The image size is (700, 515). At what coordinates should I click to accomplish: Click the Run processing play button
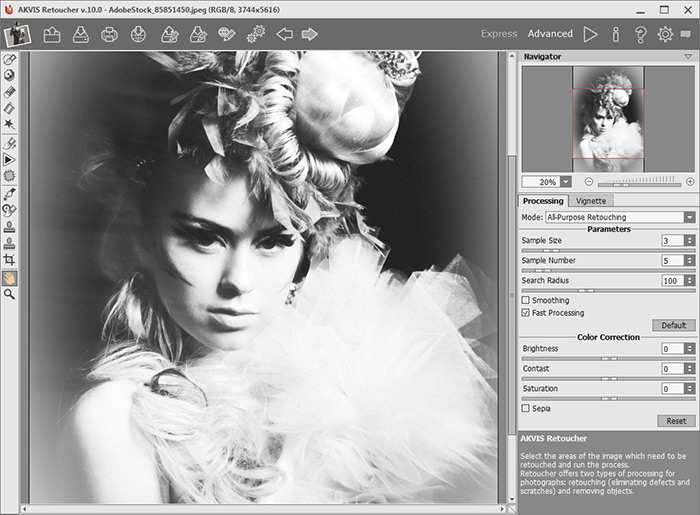pyautogui.click(x=590, y=34)
